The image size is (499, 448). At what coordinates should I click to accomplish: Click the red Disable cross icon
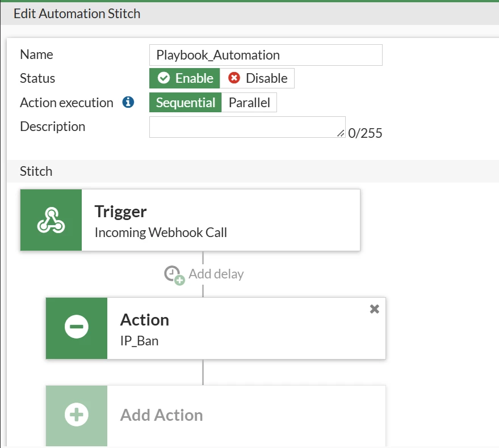pyautogui.click(x=234, y=78)
